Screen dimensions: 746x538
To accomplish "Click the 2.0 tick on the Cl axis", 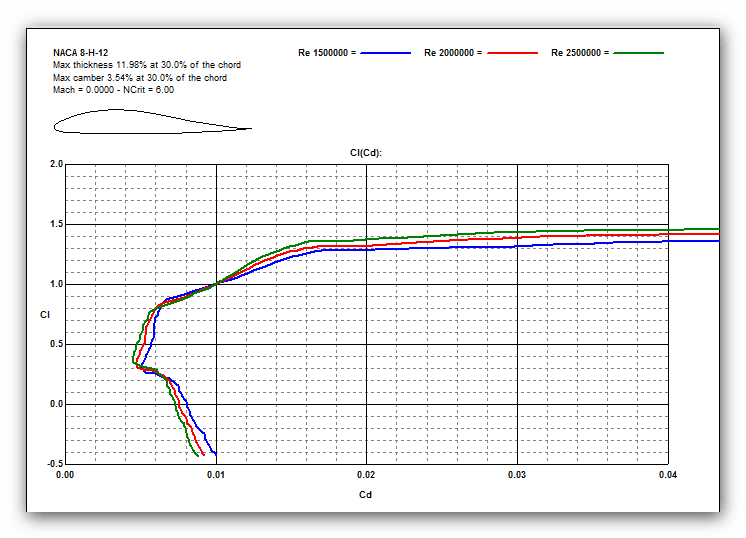I will pos(56,164).
